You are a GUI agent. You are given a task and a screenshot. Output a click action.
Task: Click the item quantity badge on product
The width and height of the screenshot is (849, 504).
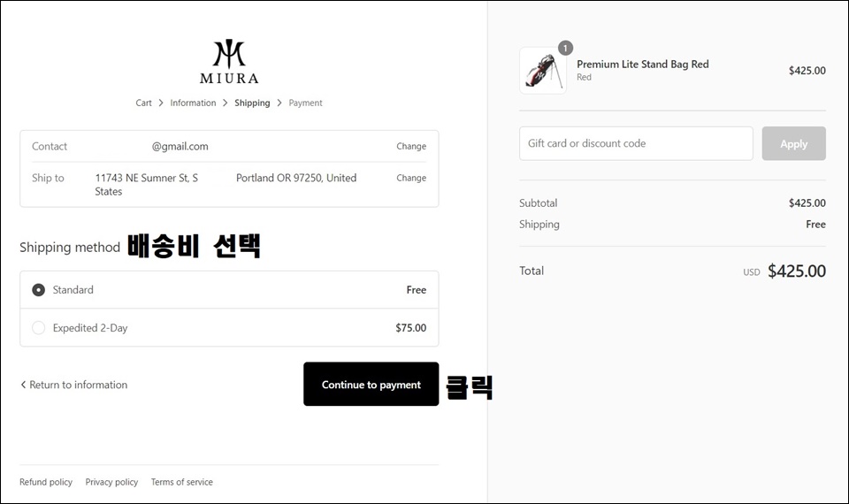[565, 48]
